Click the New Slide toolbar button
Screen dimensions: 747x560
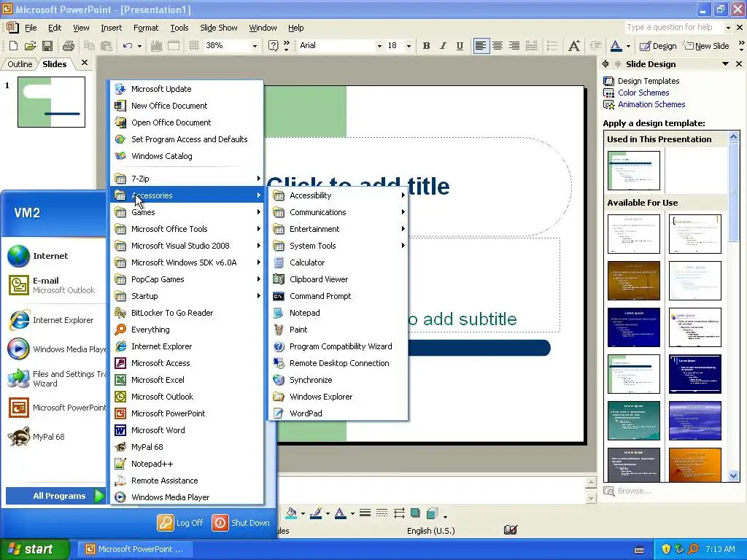point(706,46)
